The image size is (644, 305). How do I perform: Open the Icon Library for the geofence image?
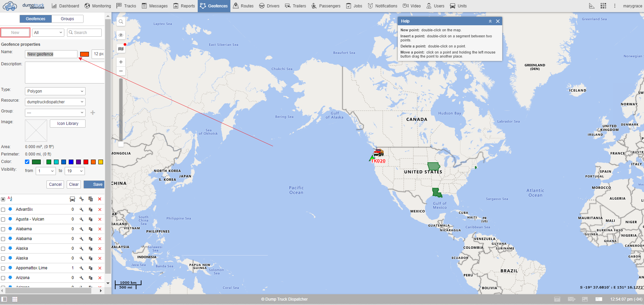tap(67, 123)
